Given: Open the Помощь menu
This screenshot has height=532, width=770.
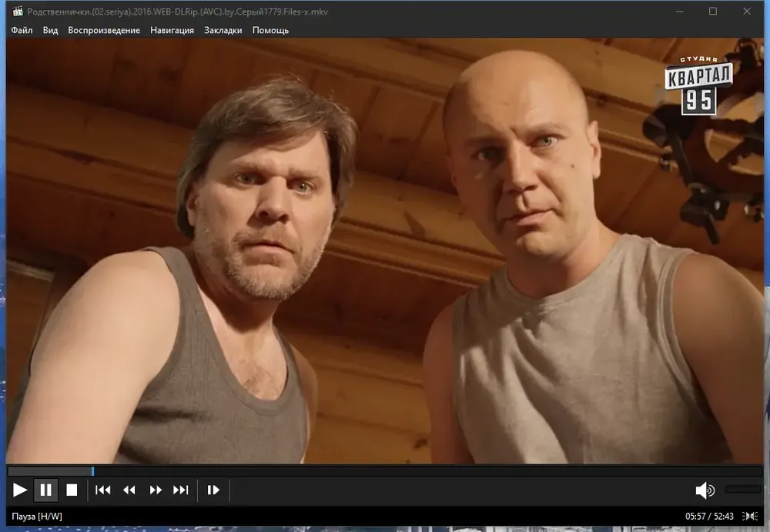Looking at the screenshot, I should click(x=270, y=30).
